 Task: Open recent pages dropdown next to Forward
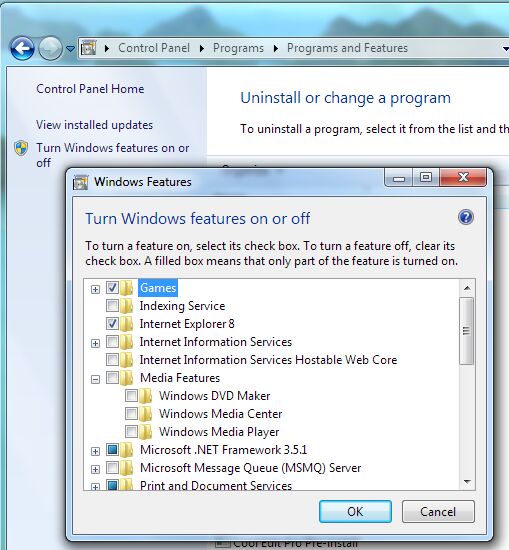coord(71,48)
